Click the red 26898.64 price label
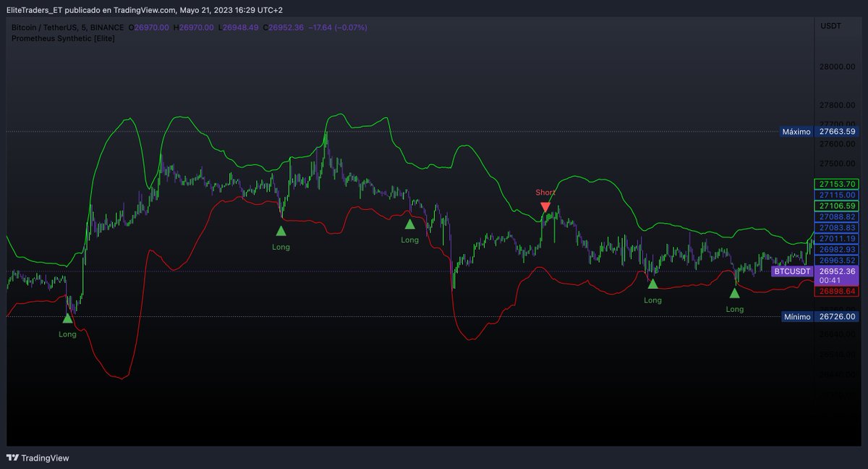This screenshot has width=868, height=469. tap(838, 291)
